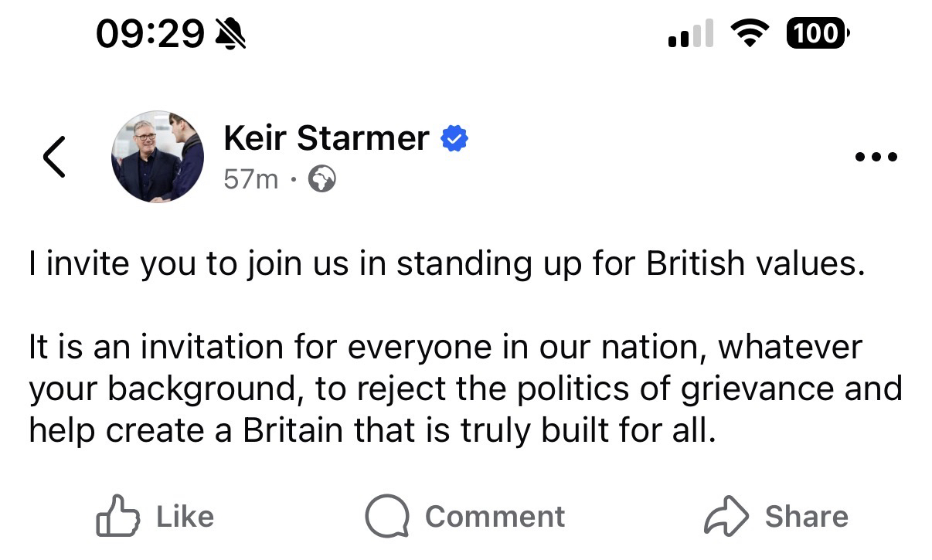The height and width of the screenshot is (560, 932).
Task: Tap the blue verified badge
Action: (x=454, y=140)
